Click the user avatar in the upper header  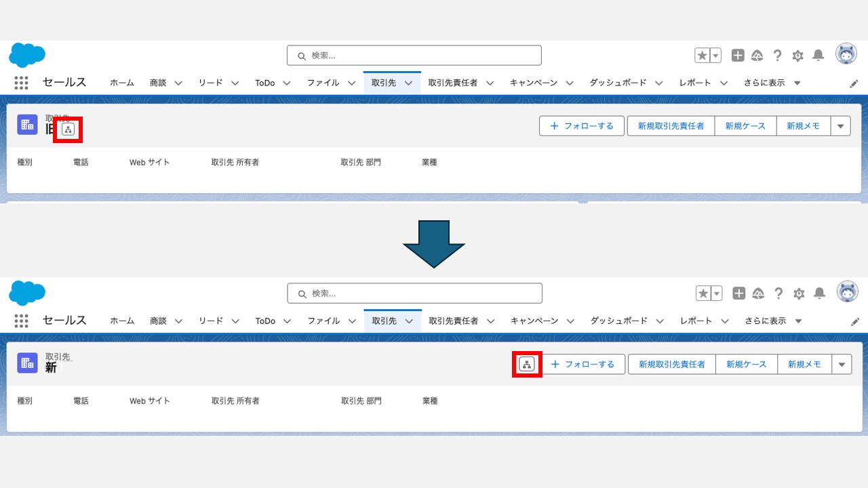pos(846,54)
